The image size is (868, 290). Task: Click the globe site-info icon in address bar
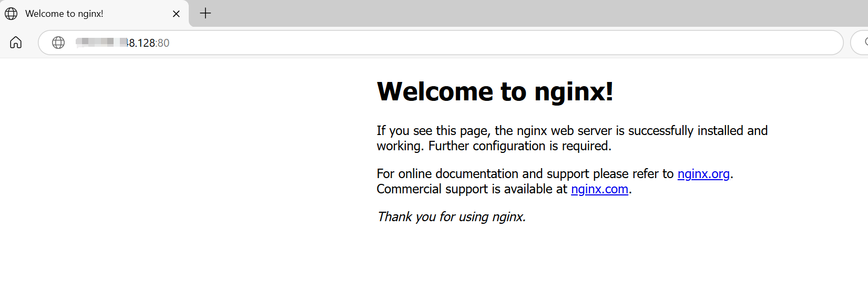(58, 43)
